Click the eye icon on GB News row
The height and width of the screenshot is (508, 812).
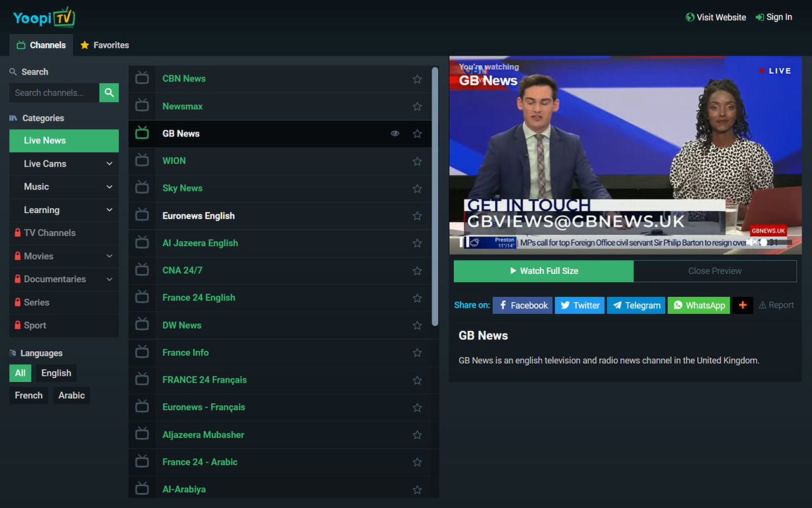[x=395, y=134]
